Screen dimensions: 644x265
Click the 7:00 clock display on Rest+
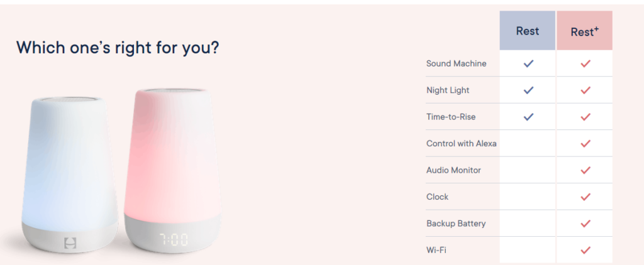coord(174,239)
